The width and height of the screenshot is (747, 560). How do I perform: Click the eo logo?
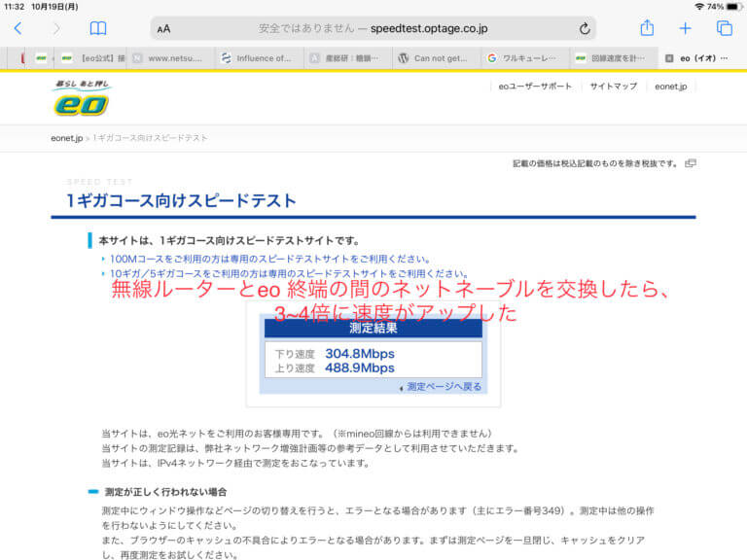coord(82,98)
